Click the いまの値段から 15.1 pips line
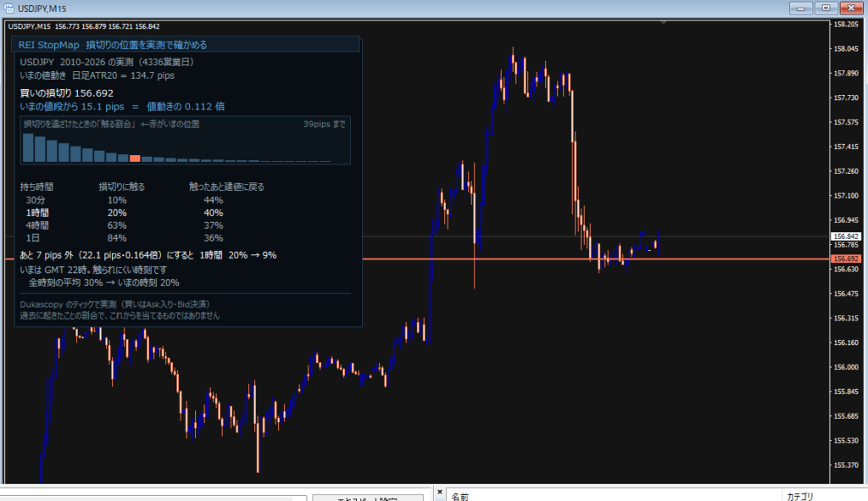 [x=122, y=106]
